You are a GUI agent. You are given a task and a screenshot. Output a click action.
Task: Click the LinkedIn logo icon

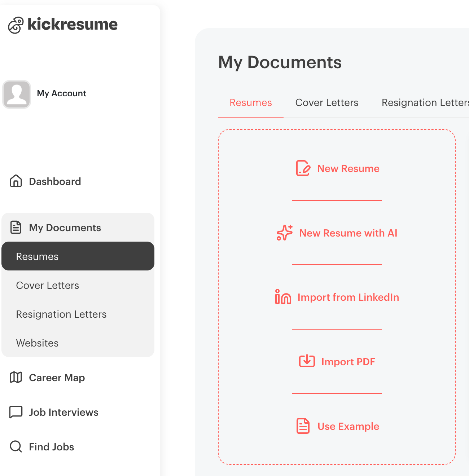(x=283, y=297)
